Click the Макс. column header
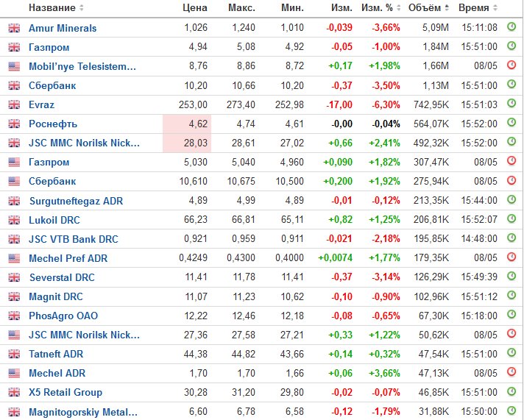 (x=241, y=7)
